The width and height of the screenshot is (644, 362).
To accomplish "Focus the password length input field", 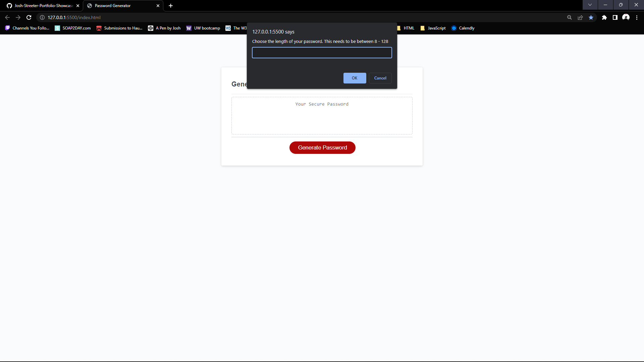I will click(322, 53).
